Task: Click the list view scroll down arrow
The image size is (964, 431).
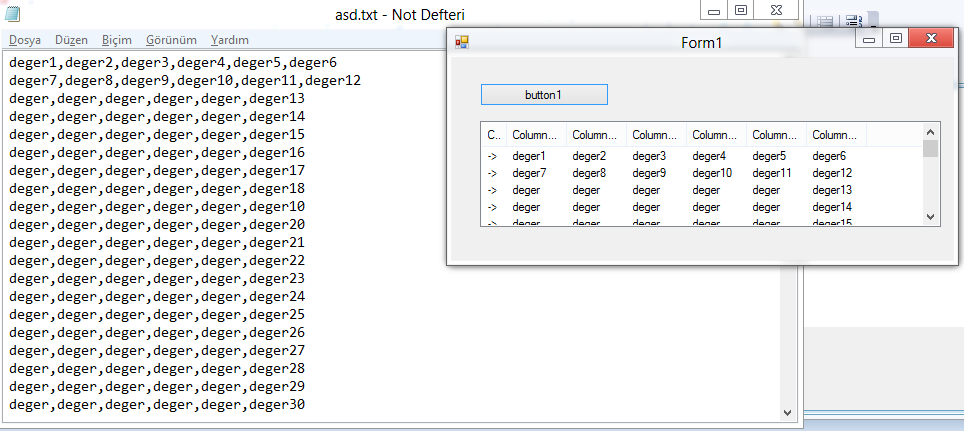Action: [x=930, y=217]
